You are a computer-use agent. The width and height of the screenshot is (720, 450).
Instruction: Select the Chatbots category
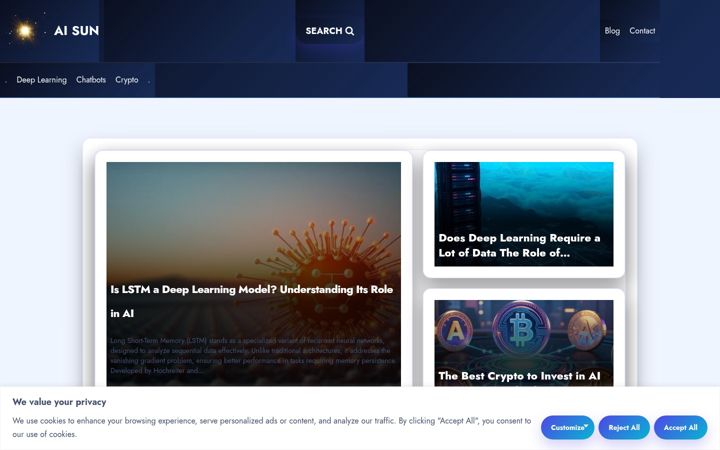[91, 80]
